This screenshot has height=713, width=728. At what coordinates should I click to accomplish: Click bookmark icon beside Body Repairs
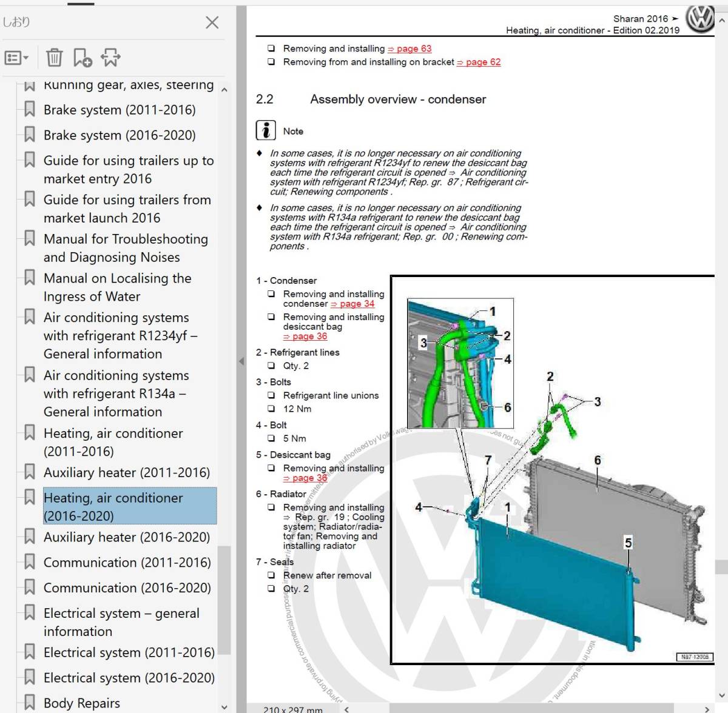coord(29,703)
